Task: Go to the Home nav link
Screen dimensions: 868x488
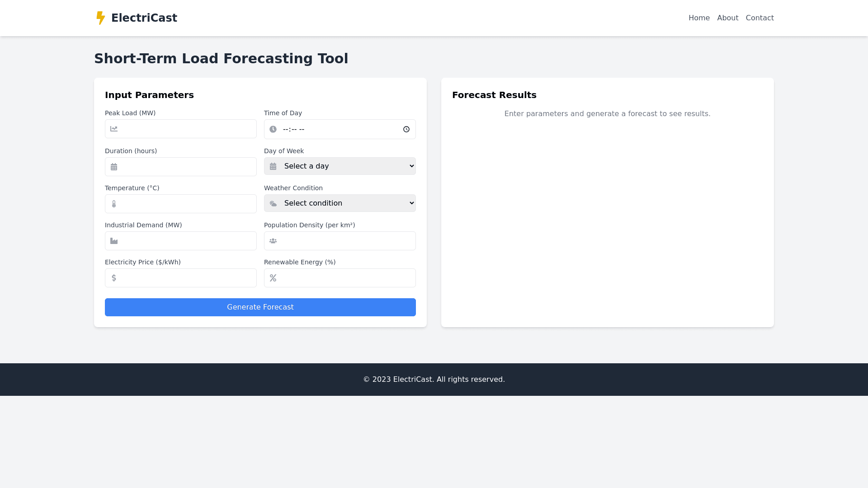Action: (x=699, y=18)
